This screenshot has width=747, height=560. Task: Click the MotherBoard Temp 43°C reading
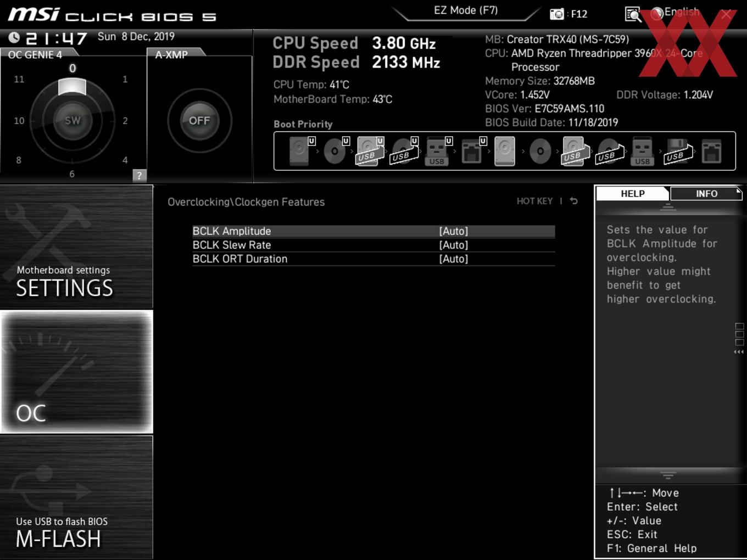(333, 99)
